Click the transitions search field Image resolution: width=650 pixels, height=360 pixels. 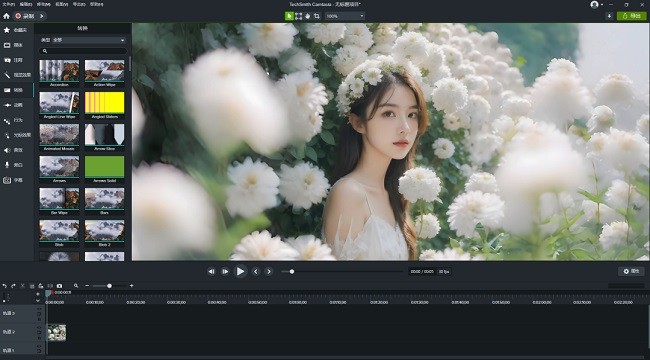[82, 51]
